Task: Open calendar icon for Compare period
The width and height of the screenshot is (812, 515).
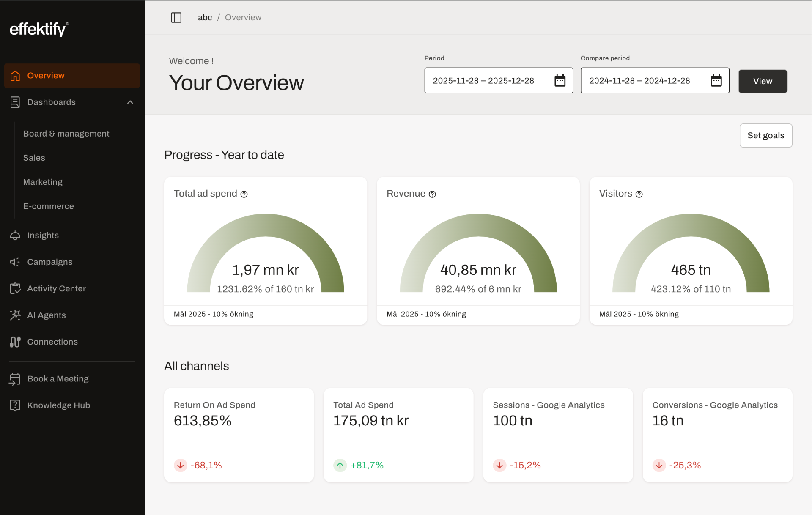Action: click(x=716, y=80)
